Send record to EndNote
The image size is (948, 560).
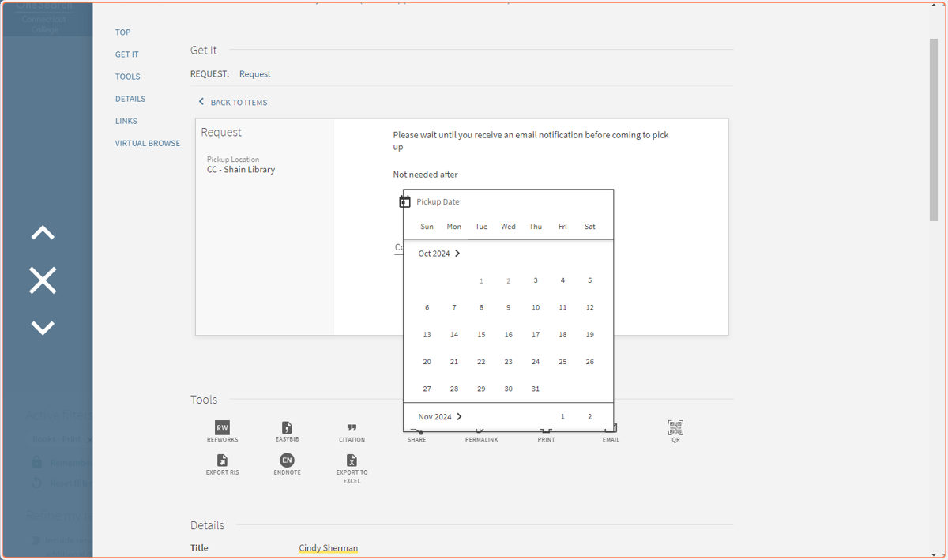coord(287,464)
